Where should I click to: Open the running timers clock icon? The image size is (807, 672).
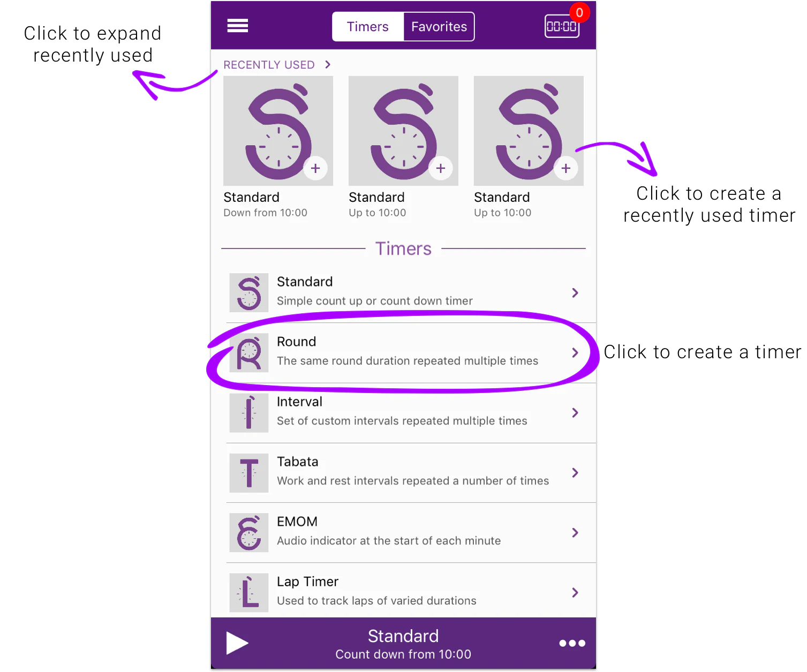coord(562,26)
